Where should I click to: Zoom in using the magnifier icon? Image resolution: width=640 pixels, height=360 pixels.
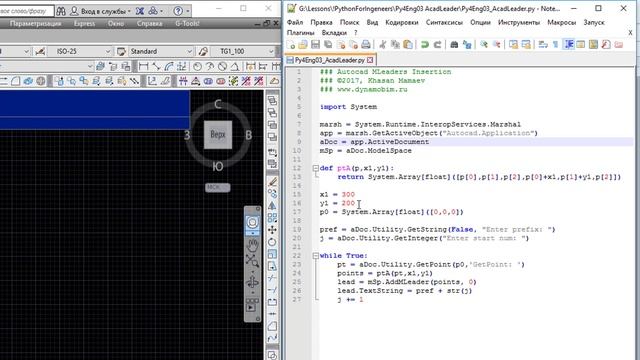click(484, 44)
